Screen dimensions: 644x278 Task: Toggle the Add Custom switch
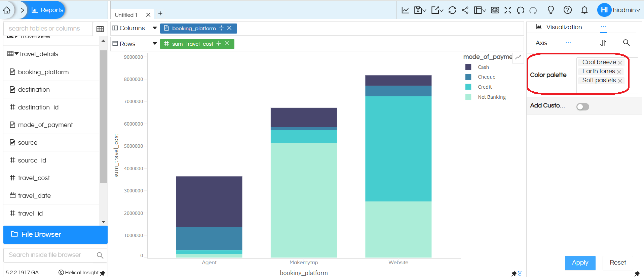583,107
